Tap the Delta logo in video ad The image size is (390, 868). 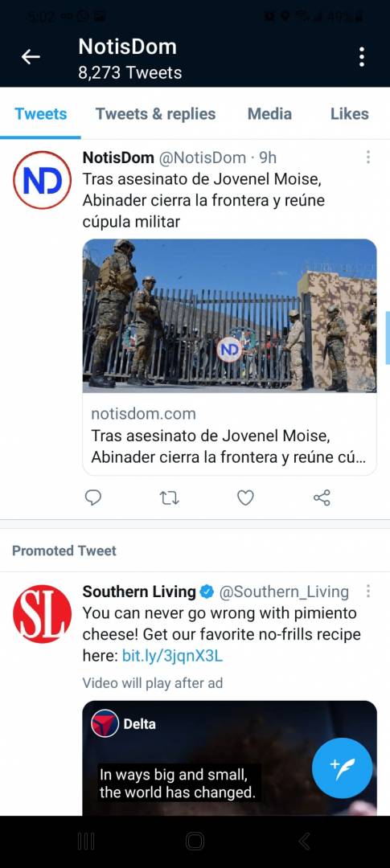tap(105, 723)
